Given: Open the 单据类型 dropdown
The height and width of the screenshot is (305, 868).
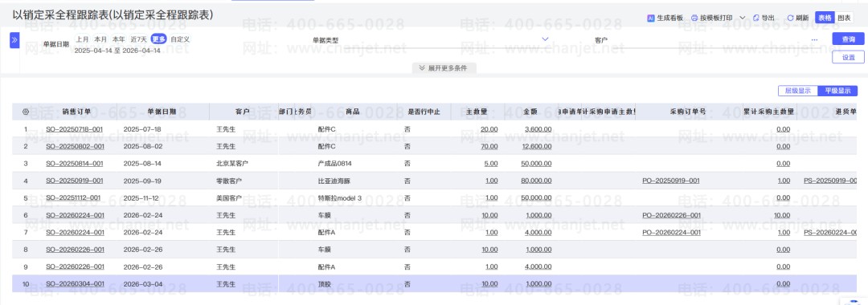Looking at the screenshot, I should pos(545,39).
